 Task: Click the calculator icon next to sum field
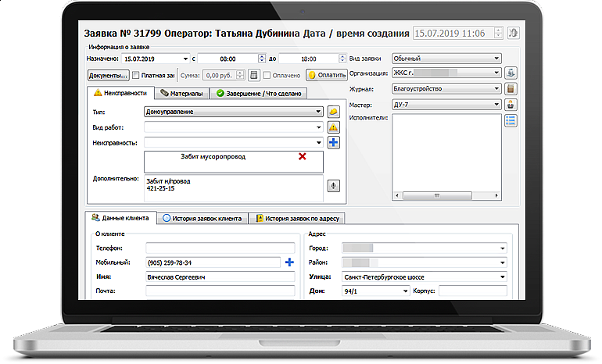[254, 75]
